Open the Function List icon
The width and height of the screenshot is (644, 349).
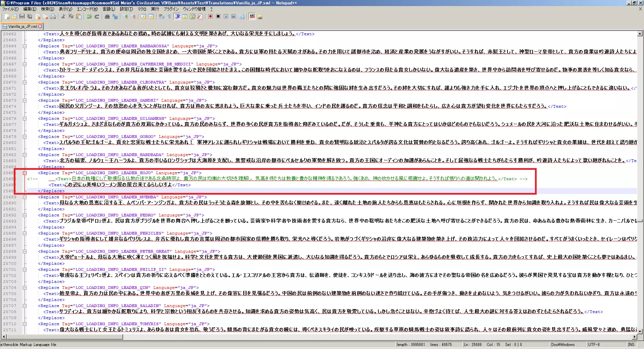(200, 16)
